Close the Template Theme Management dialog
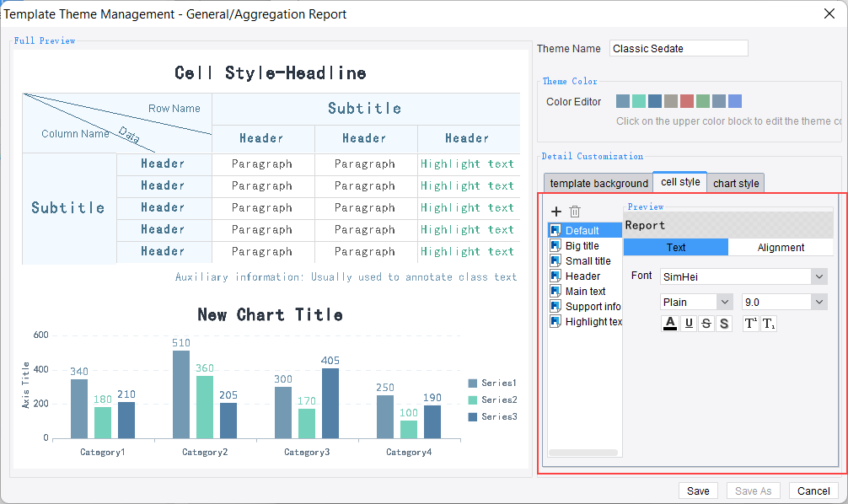This screenshot has width=848, height=504. tap(829, 13)
